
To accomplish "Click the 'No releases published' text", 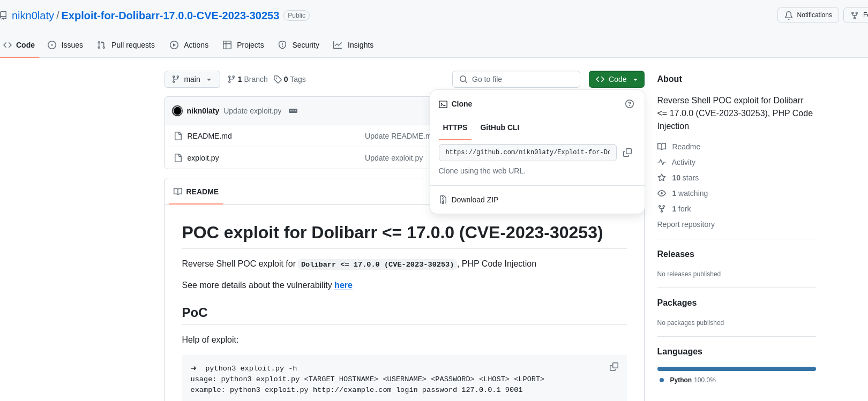I will pos(689,274).
